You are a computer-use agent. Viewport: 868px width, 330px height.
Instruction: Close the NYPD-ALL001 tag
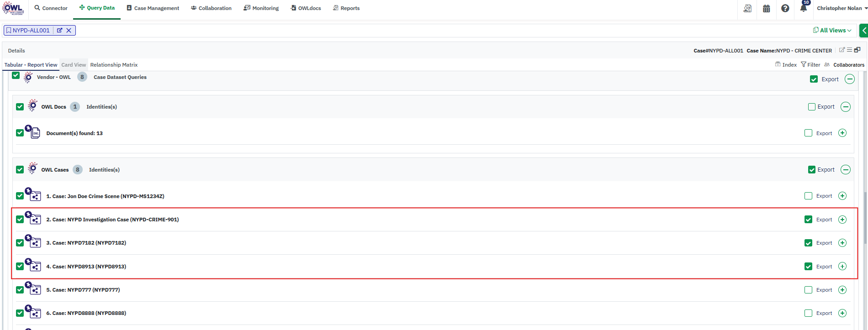pos(69,31)
